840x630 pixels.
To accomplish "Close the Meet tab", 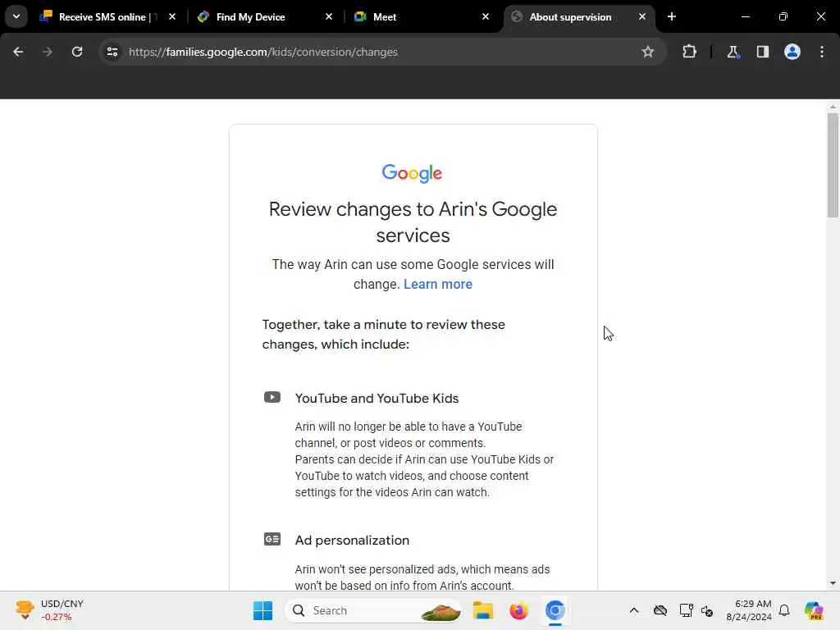I will (486, 16).
